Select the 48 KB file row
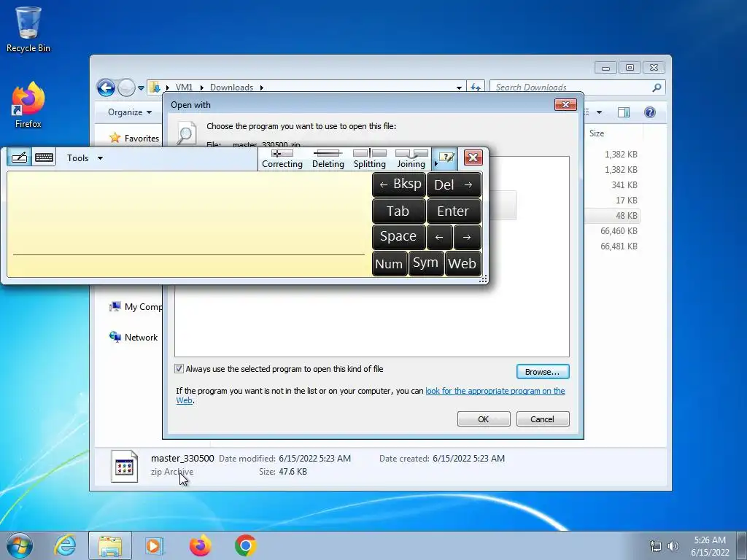Viewport: 747px width, 560px height. tap(614, 215)
